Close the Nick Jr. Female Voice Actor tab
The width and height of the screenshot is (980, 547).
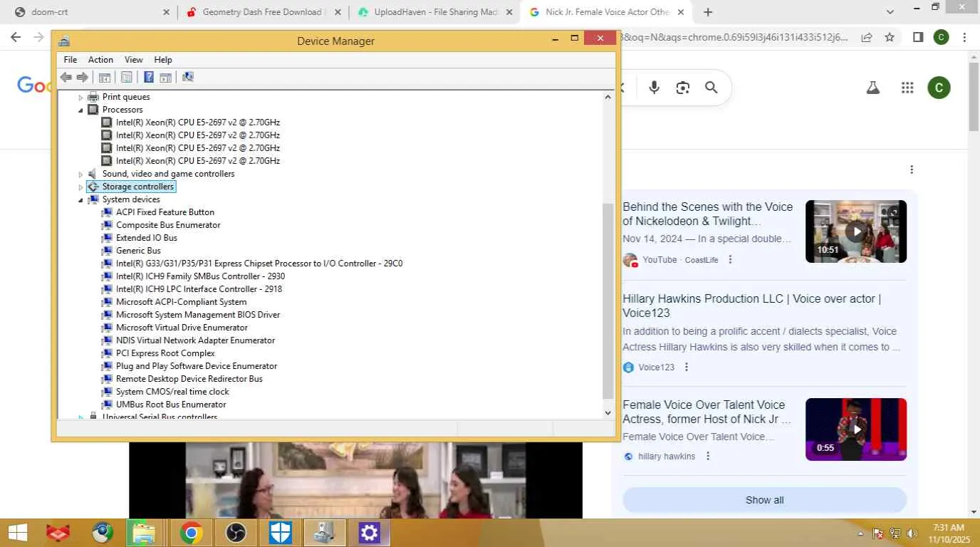click(681, 12)
